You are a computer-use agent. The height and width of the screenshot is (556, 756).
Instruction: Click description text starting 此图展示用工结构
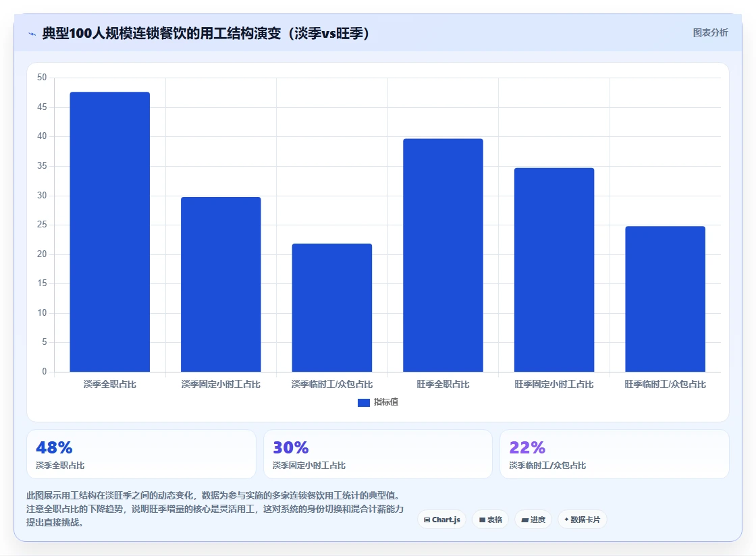click(215, 509)
